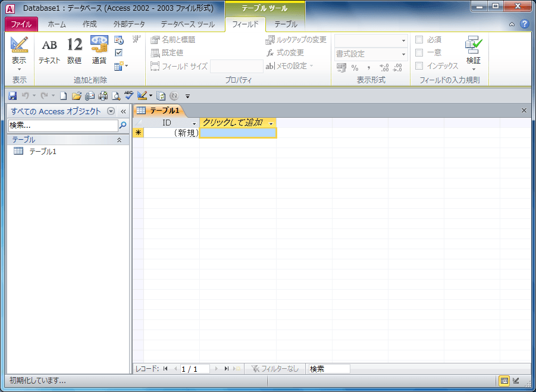
Task: Toggle the 必須 (required) checkbox
Action: click(419, 40)
